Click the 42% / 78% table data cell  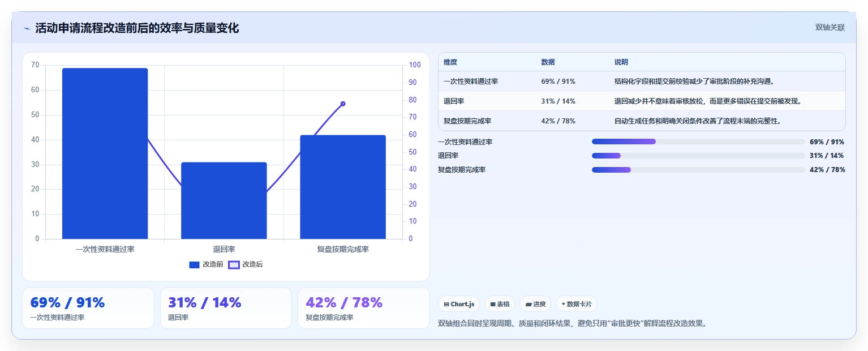558,121
